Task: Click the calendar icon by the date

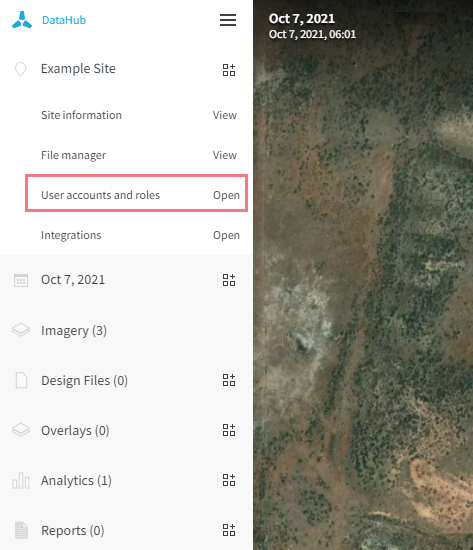Action: tap(21, 280)
